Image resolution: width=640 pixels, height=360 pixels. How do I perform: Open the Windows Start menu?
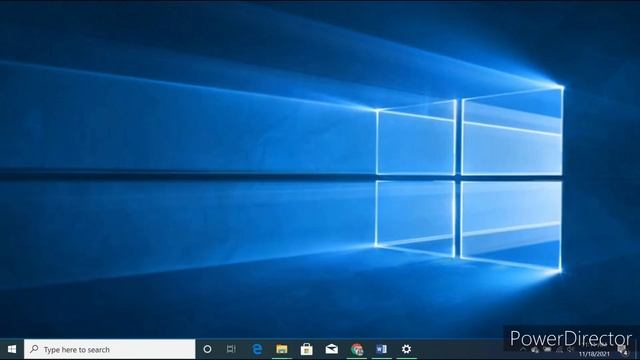pos(12,349)
